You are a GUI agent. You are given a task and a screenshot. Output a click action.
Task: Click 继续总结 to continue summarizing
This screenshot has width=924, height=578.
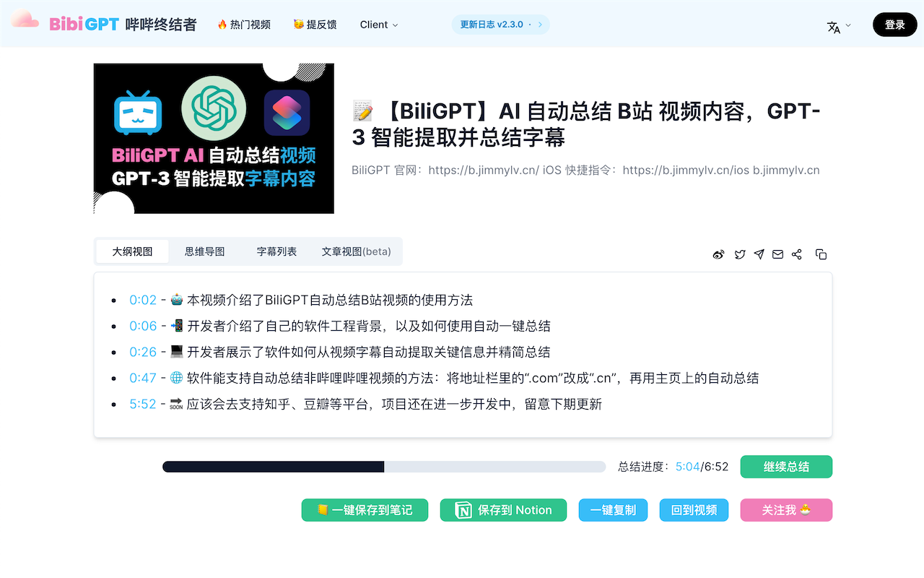pos(786,467)
